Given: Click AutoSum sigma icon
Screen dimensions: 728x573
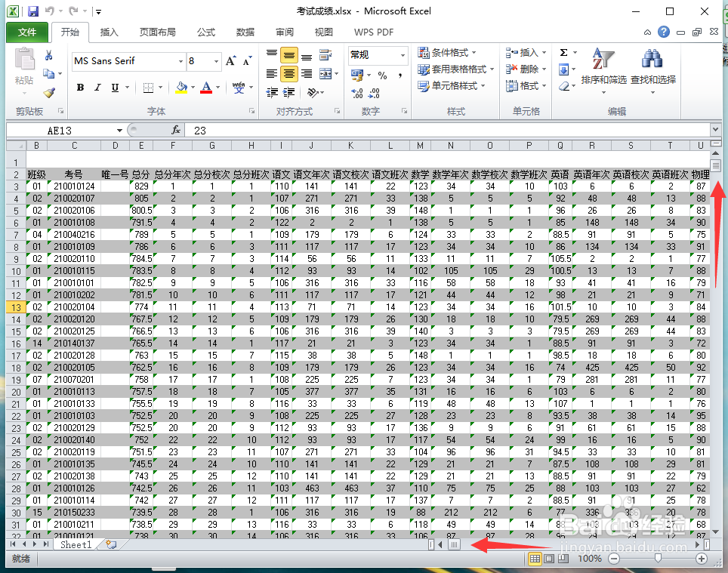Looking at the screenshot, I should 563,52.
